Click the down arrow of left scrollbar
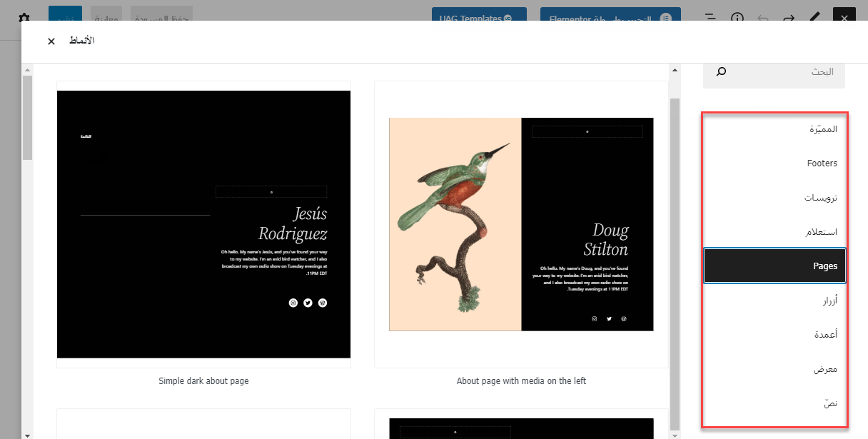Screen dimensions: 868x439 27,434
